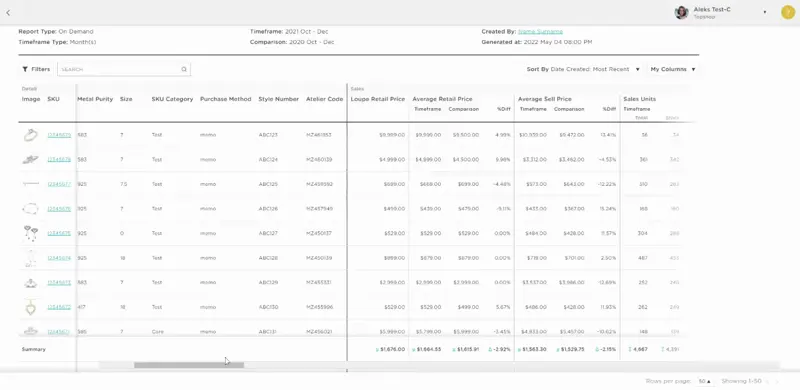Change Rows per page value 50
The image size is (800, 390).
(705, 381)
